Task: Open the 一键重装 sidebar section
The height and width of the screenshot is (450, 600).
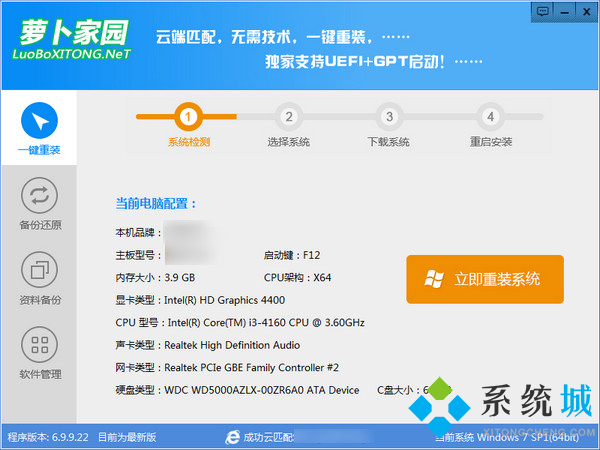Action: click(x=39, y=128)
